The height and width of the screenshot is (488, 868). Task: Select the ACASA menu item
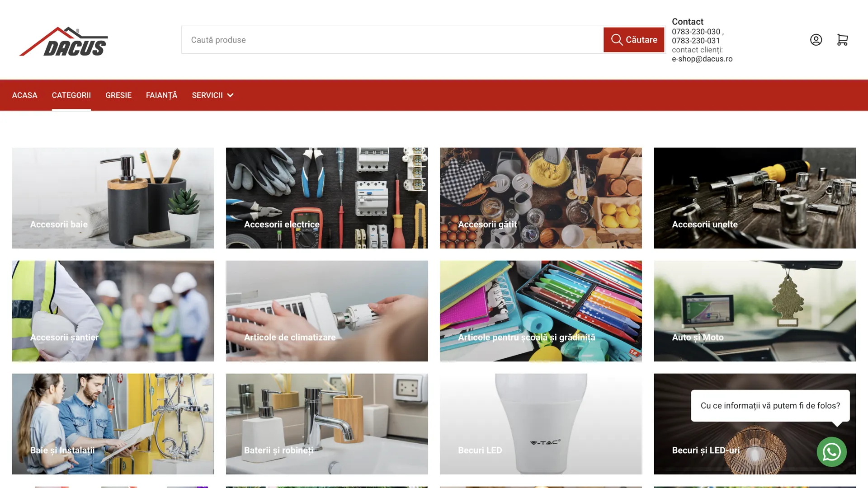(x=25, y=95)
